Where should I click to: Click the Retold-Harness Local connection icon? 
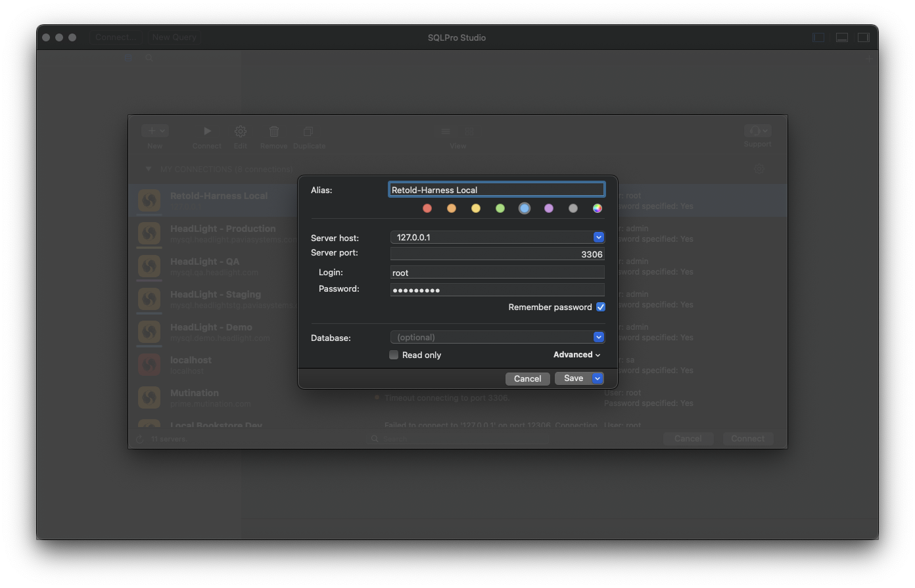pyautogui.click(x=149, y=200)
